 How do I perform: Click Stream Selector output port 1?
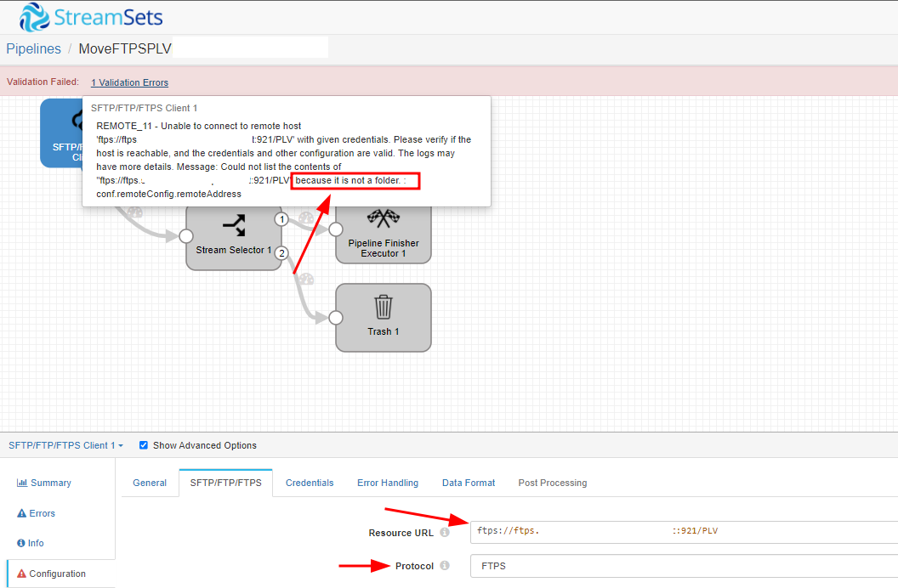click(x=281, y=219)
